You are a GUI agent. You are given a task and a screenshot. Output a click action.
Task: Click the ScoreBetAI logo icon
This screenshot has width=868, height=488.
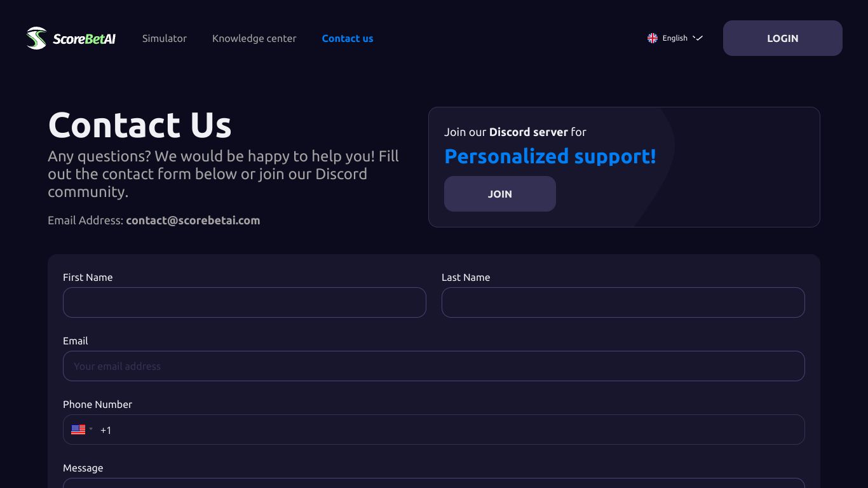click(x=36, y=38)
